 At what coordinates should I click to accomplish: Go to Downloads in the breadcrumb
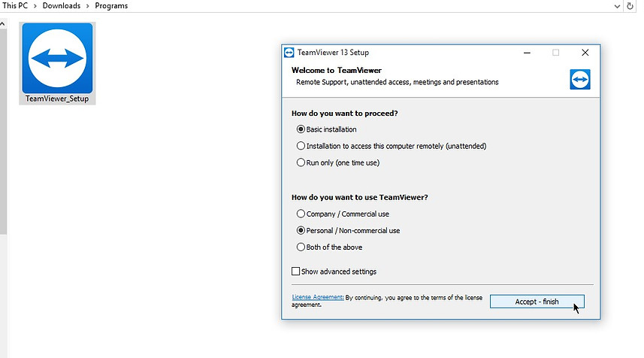coord(62,6)
